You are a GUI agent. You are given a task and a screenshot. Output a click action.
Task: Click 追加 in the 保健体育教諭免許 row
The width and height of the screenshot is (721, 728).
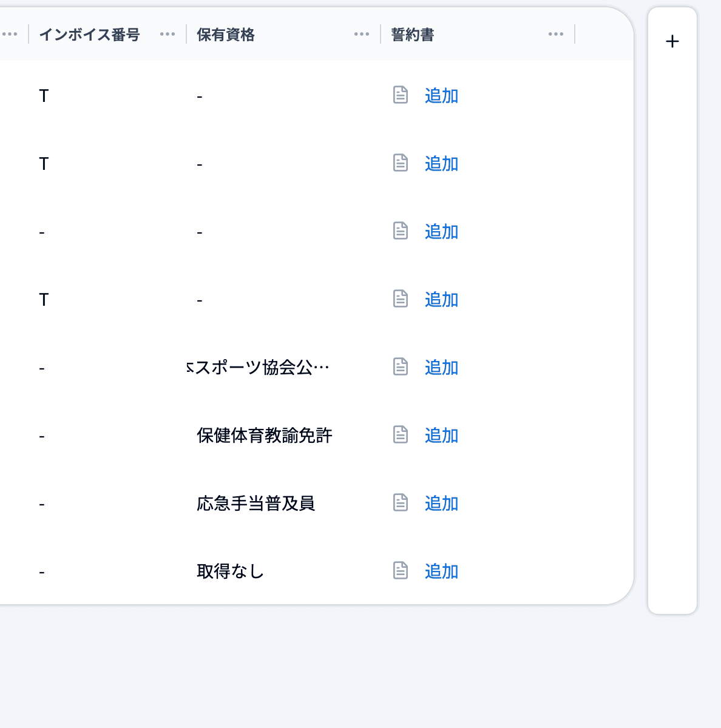(441, 436)
